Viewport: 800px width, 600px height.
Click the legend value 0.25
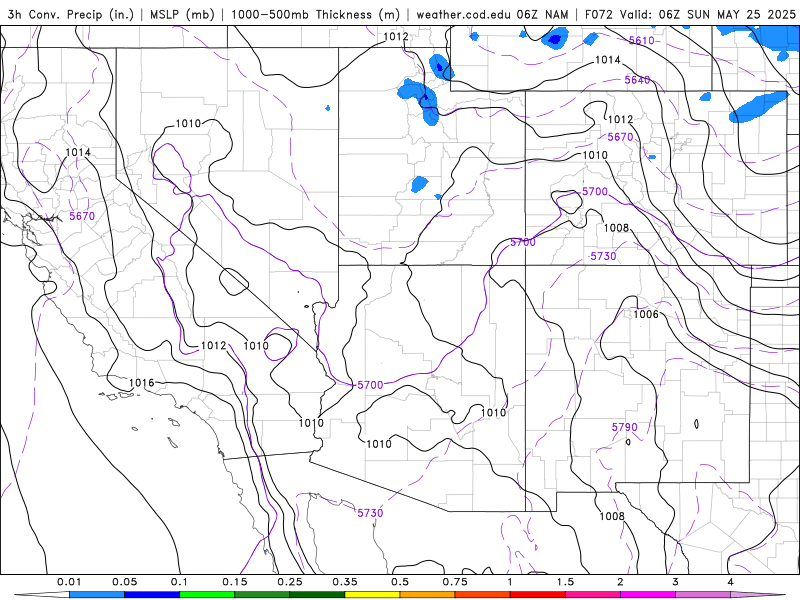pyautogui.click(x=290, y=582)
